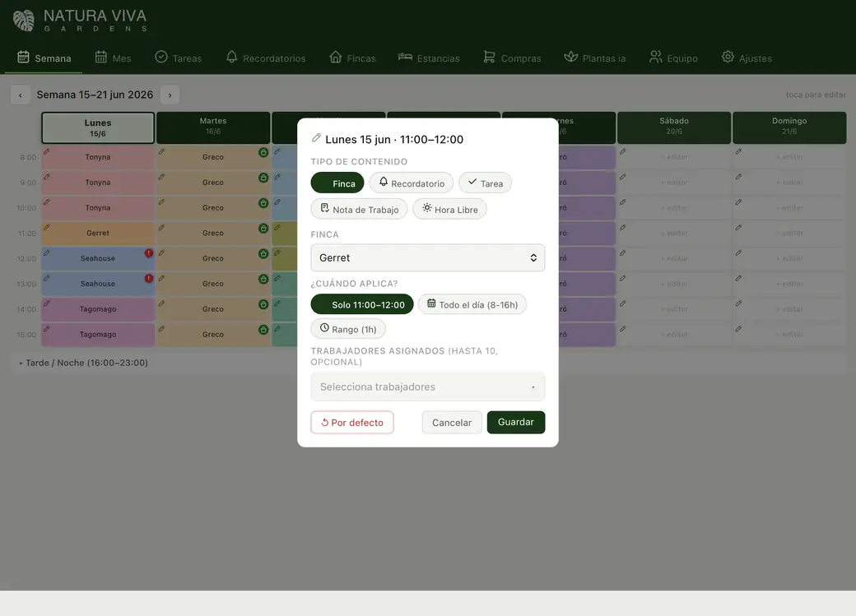
Task: Click '+ editar' on Sábado 9:00
Action: point(674,183)
